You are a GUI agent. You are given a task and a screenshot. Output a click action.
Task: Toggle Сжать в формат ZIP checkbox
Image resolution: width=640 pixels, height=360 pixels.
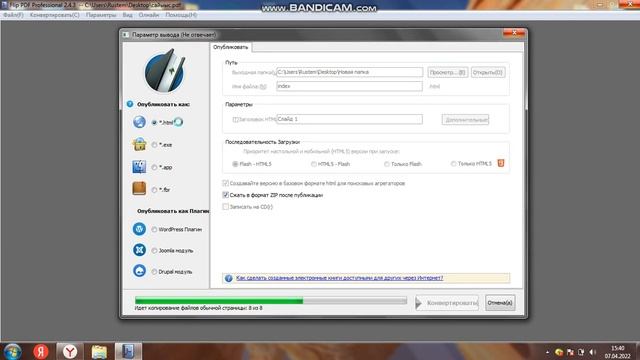coord(225,195)
